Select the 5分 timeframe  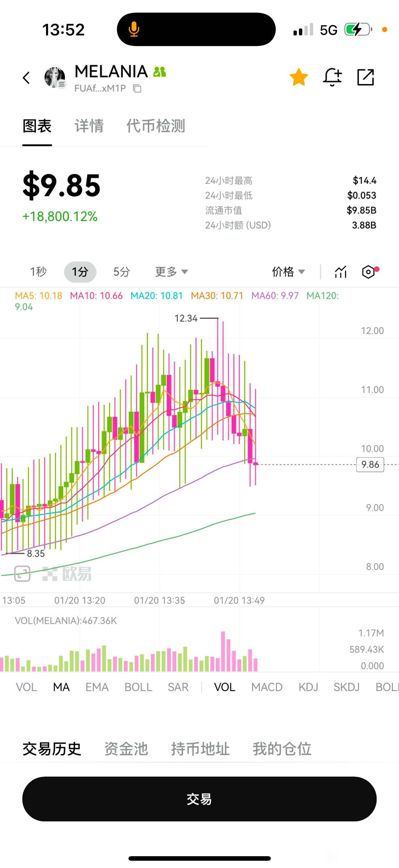122,271
